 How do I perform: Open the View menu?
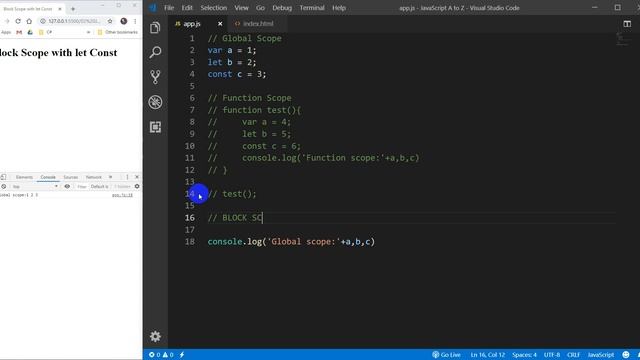241,8
